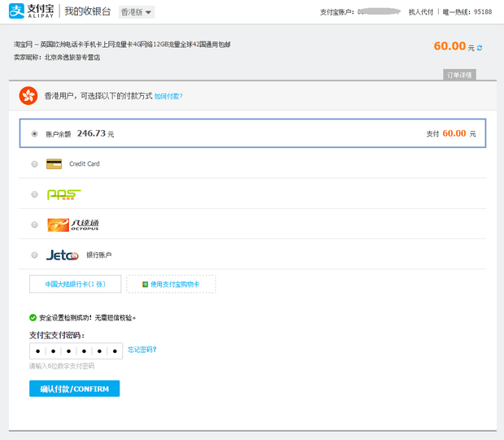Click 使用支付宝购物卡 button
The image size is (504, 440).
171,284
